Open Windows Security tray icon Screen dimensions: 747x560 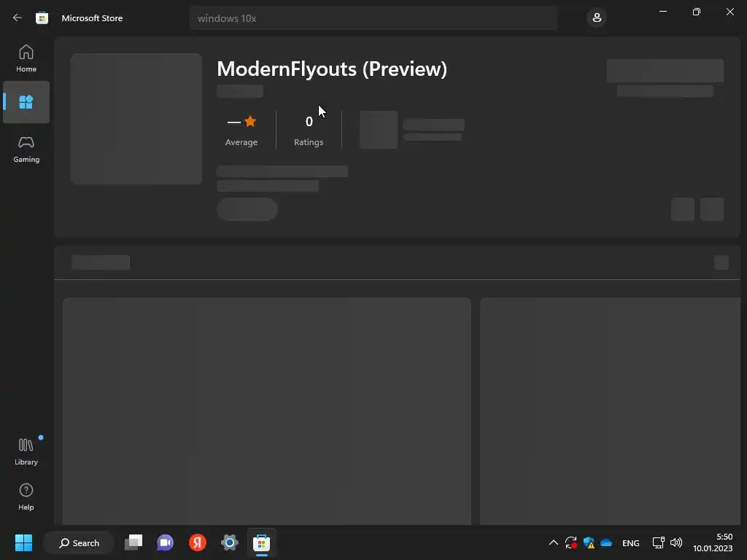click(589, 542)
